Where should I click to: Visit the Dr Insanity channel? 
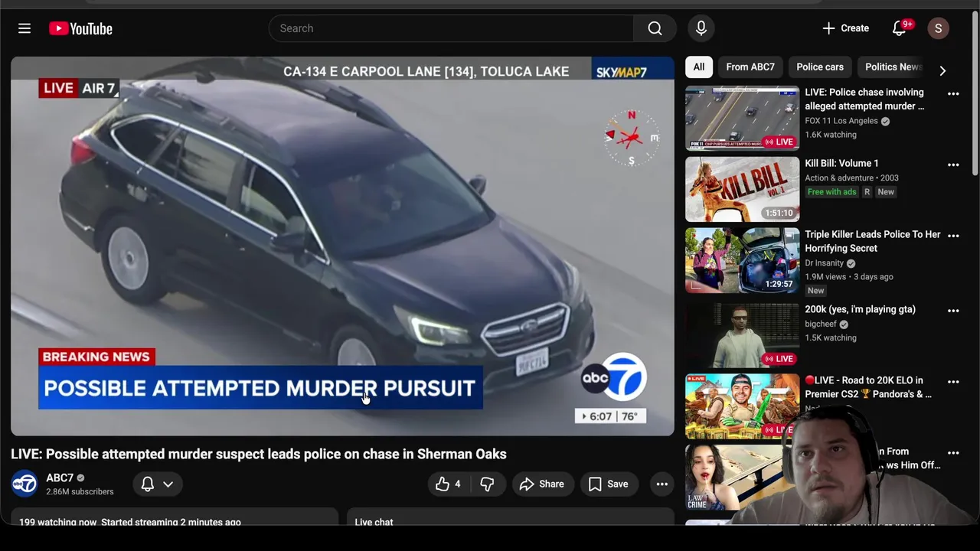click(x=824, y=263)
